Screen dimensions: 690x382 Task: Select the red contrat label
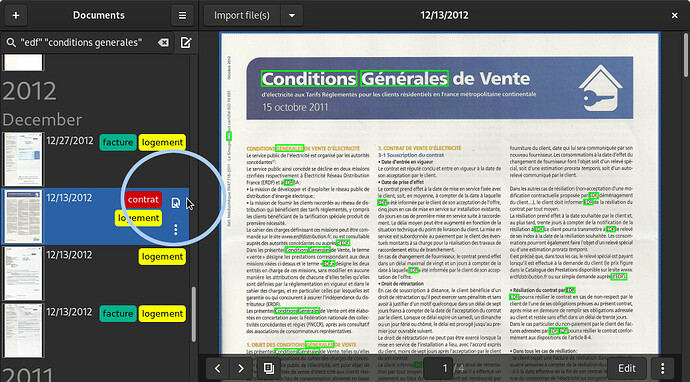coord(143,199)
